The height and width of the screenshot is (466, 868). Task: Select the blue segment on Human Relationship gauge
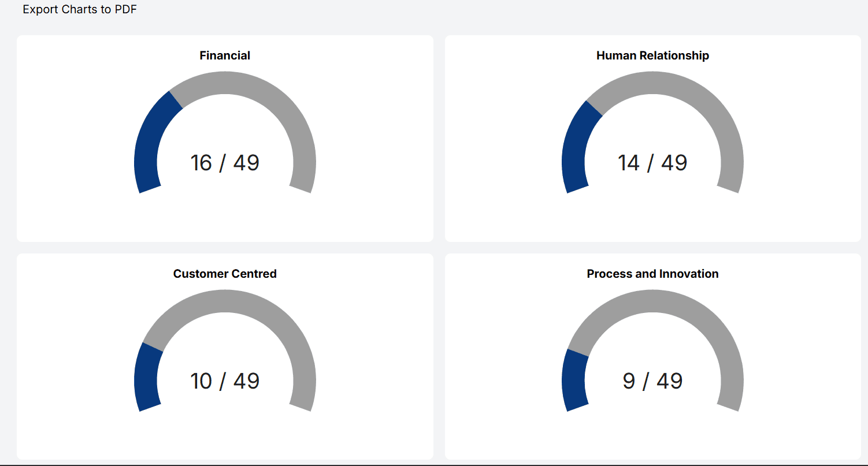click(575, 150)
